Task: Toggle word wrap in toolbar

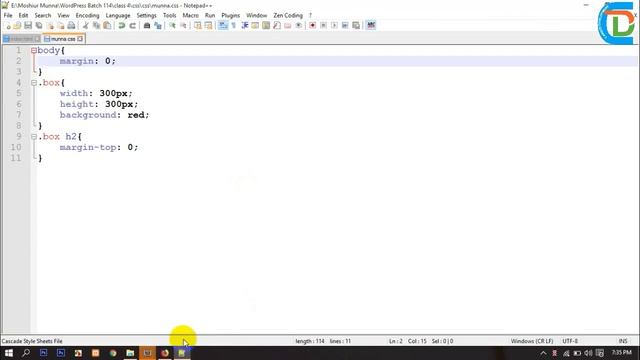Action: (x=223, y=26)
